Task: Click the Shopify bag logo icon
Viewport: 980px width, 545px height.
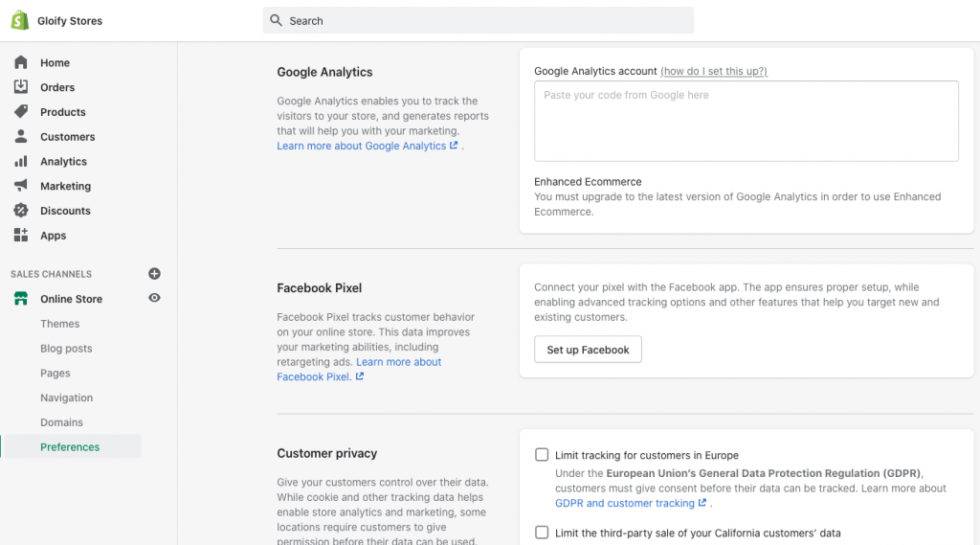Action: [20, 20]
